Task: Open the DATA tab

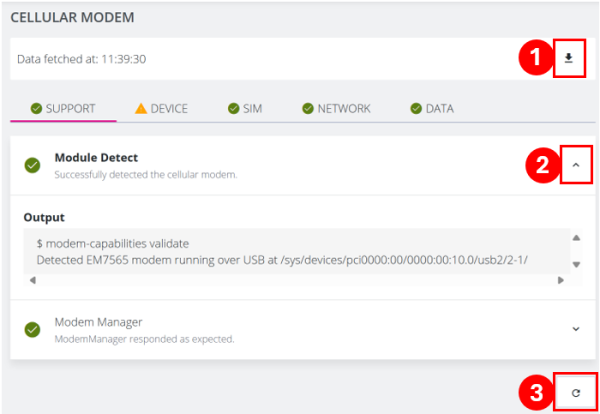Action: tap(431, 108)
